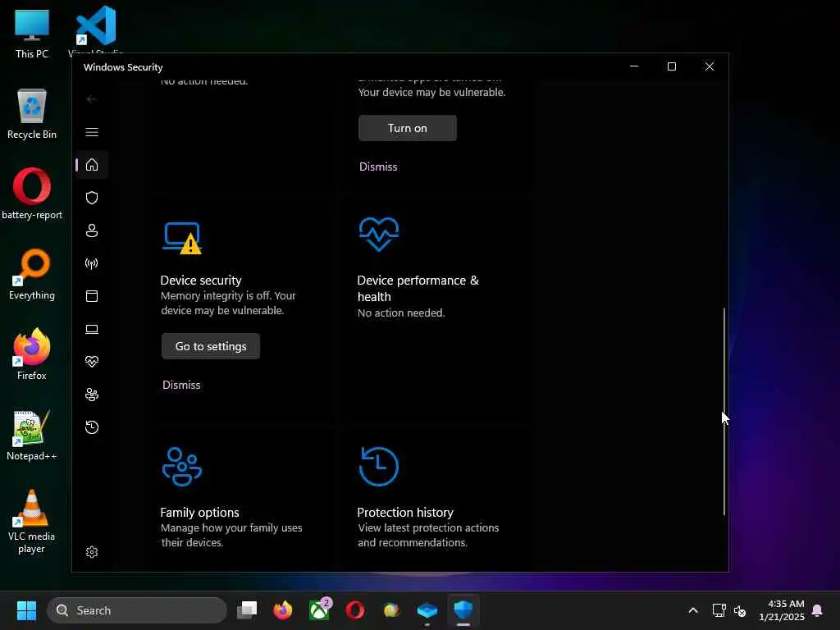
Task: Click the Device performance & health heart icon tile
Action: click(x=379, y=234)
